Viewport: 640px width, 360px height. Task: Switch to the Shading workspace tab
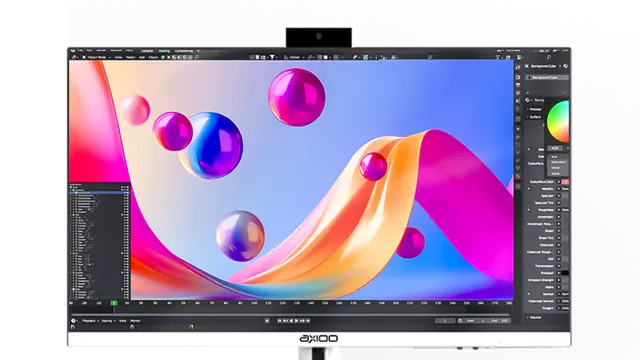[164, 51]
